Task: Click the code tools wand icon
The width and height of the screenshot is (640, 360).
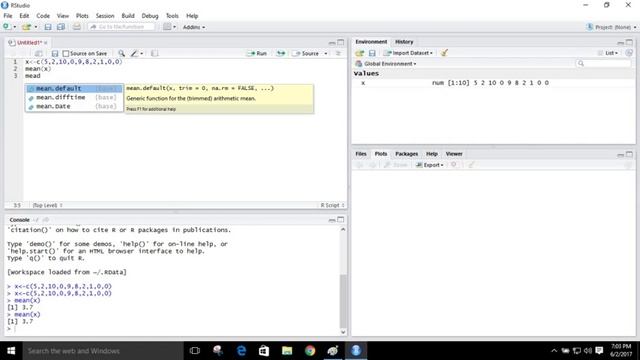Action: pyautogui.click(x=134, y=53)
